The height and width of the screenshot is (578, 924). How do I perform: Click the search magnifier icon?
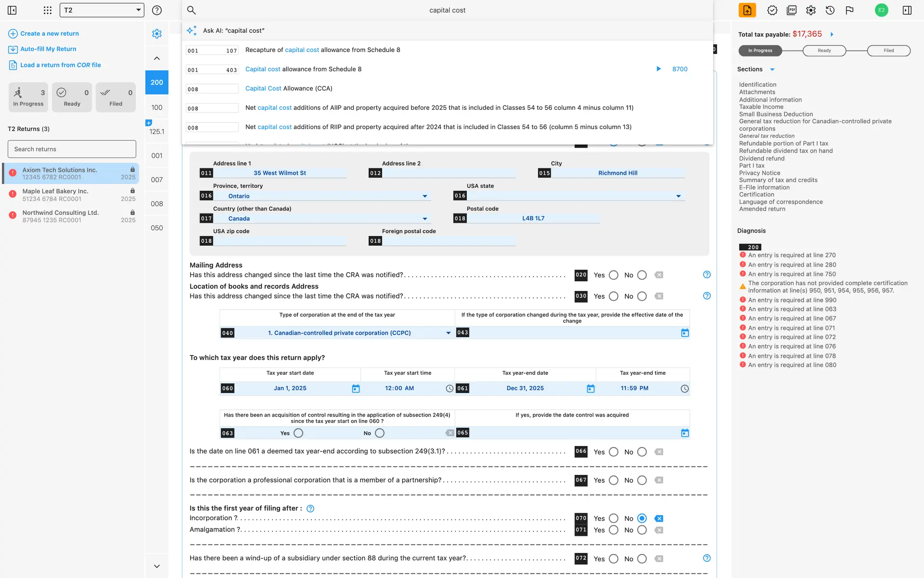tap(191, 10)
